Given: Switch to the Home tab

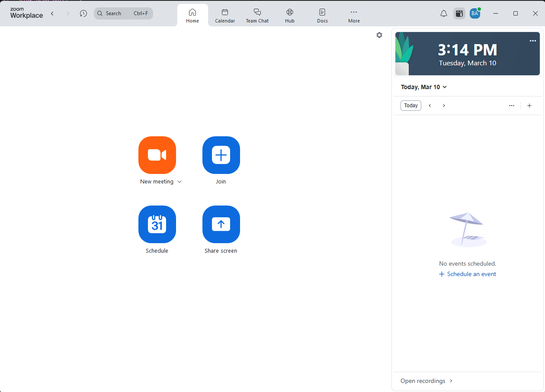Looking at the screenshot, I should [192, 14].
